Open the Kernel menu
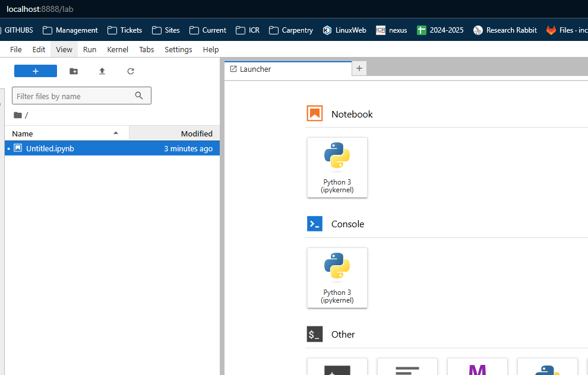This screenshot has height=375, width=588. tap(118, 49)
